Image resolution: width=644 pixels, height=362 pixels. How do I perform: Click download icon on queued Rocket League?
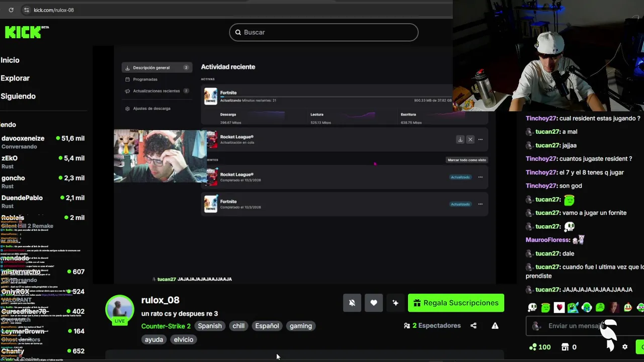(x=460, y=139)
